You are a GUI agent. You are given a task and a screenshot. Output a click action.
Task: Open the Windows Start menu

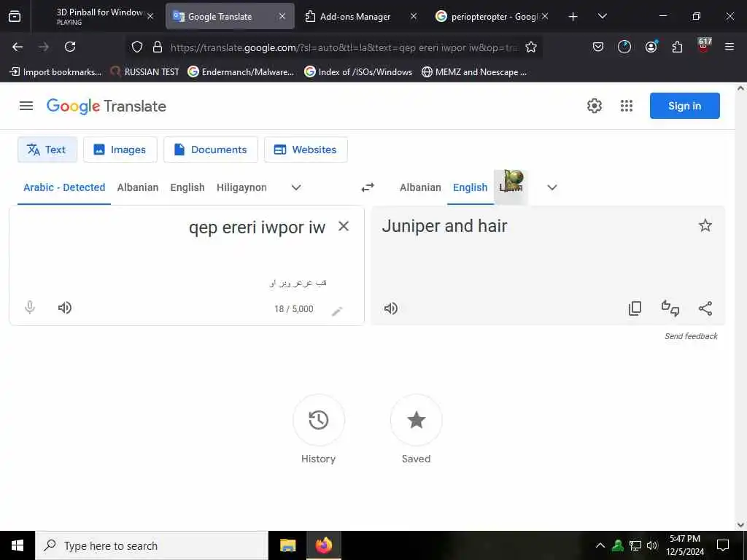(x=18, y=545)
